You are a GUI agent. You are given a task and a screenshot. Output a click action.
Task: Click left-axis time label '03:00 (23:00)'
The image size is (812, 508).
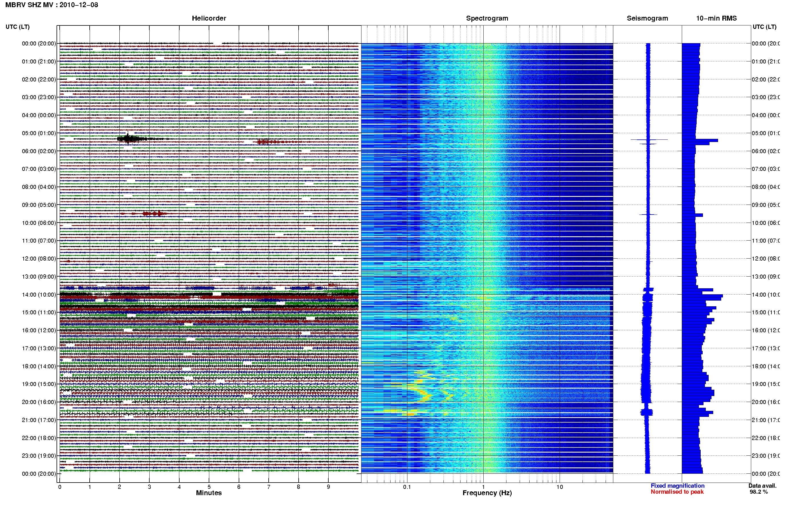[x=39, y=97]
